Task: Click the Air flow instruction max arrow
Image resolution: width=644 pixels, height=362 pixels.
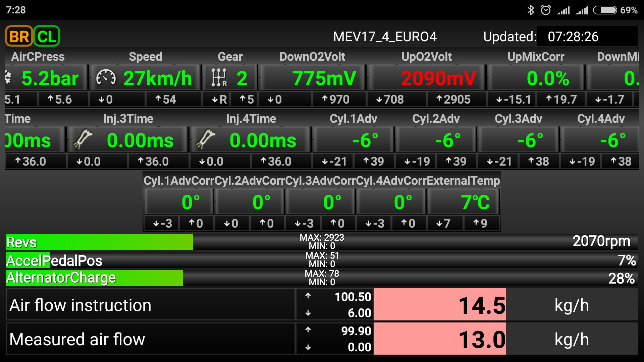Action: click(308, 296)
